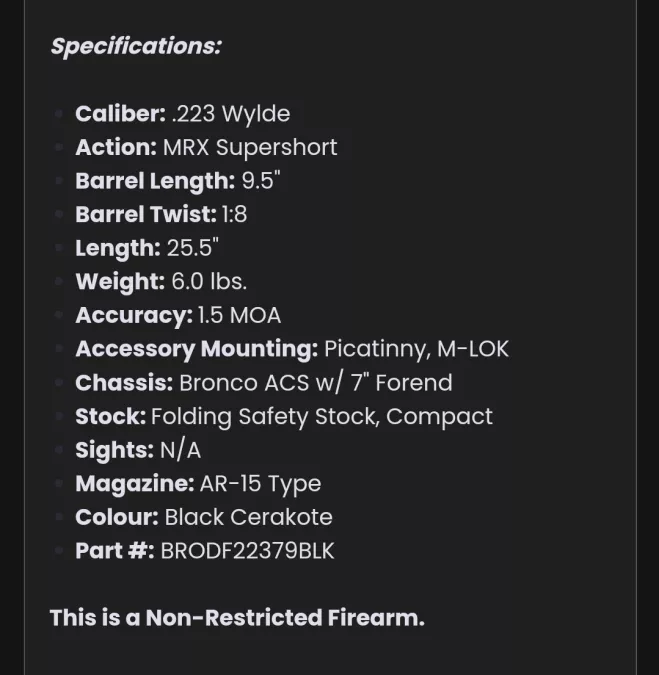This screenshot has height=675, width=659.
Task: Click the bullet beside Sights
Action: (x=59, y=450)
